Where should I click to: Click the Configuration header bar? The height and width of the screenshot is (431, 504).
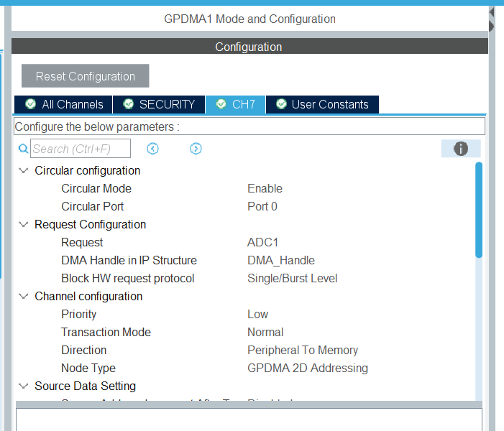[249, 47]
